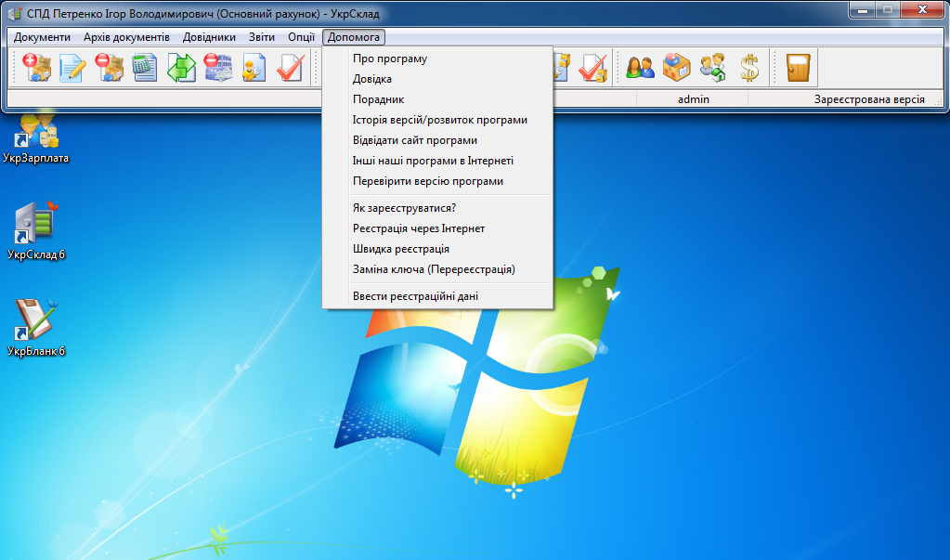Click the document with pencil toolbar icon
This screenshot has height=560, width=950.
72,68
